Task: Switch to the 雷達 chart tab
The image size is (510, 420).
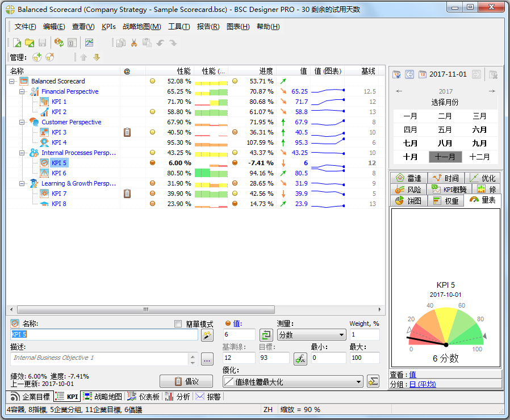Action: click(x=408, y=178)
